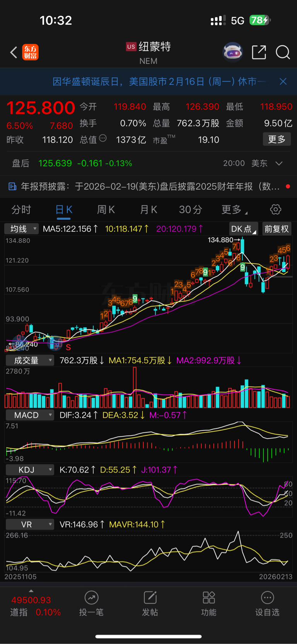This screenshot has width=297, height=644.
Task: Switch to the 周K tab
Action: tap(106, 210)
